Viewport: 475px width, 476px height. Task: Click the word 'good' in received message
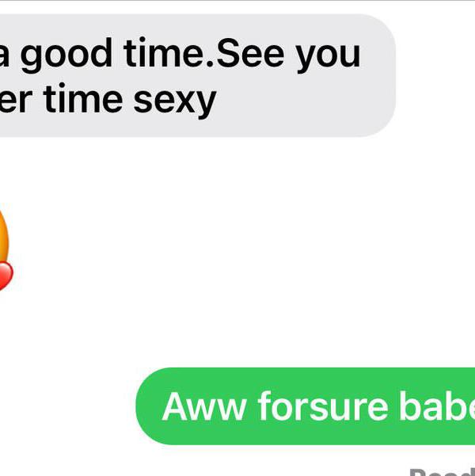point(66,55)
